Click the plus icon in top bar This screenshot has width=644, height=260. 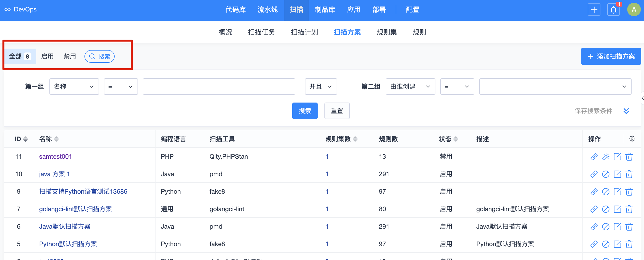coord(594,10)
